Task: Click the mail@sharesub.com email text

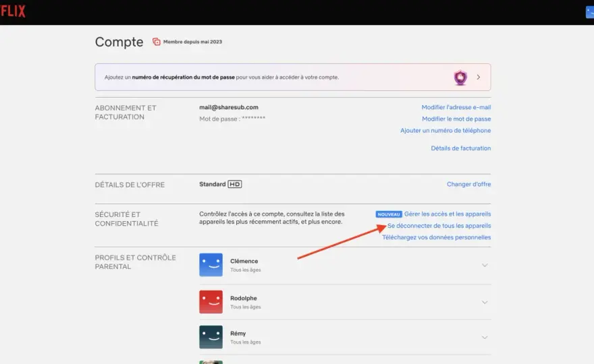Action: click(x=229, y=107)
